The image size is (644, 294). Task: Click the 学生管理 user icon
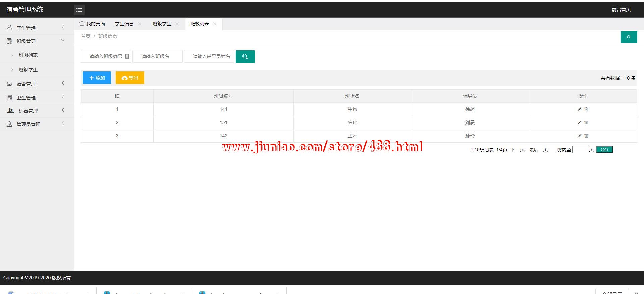point(9,27)
